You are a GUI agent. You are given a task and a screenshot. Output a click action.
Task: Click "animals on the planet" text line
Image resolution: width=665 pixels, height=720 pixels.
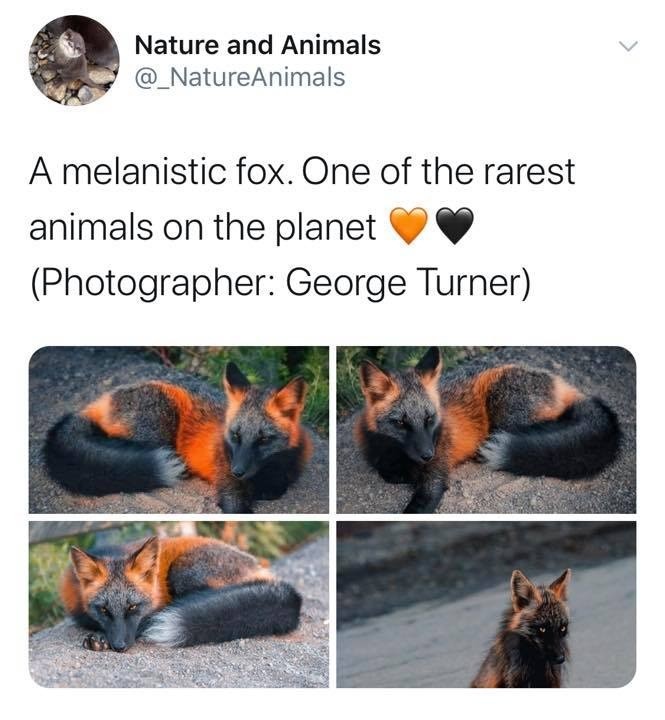[202, 228]
